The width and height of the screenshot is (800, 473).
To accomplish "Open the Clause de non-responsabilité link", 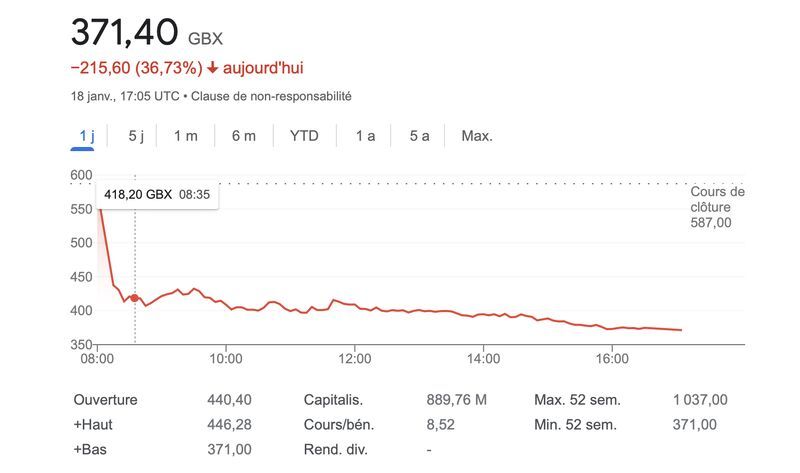I will click(270, 97).
